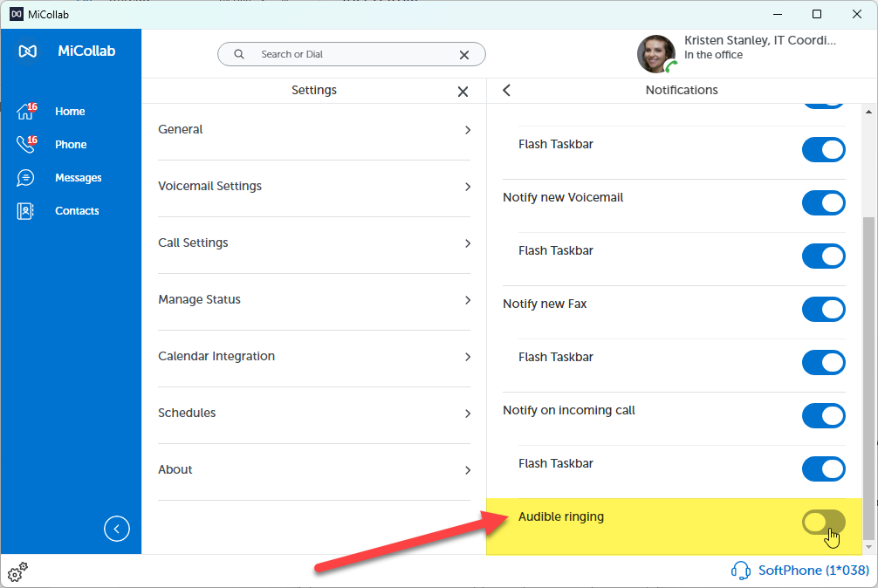Image resolution: width=878 pixels, height=588 pixels.
Task: Open Schedules entry
Action: pos(314,415)
